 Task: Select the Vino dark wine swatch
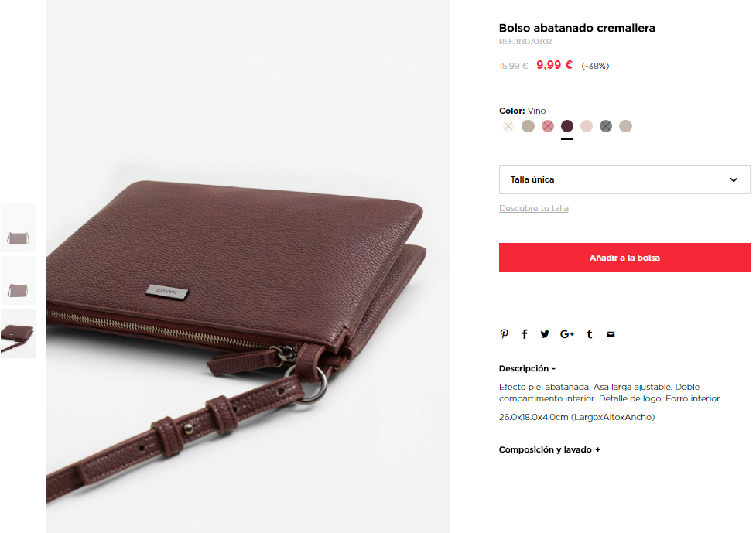(x=567, y=126)
